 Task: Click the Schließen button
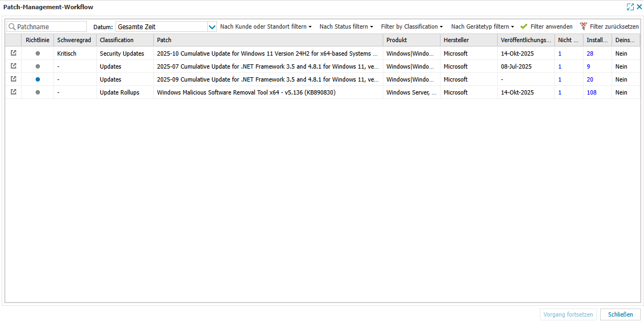coord(620,314)
